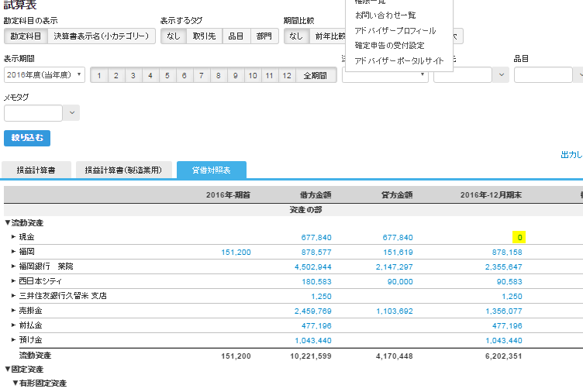Viewport: 583px width, 392px height.
Task: Open アドバイザープロフィール menu item
Action: [395, 30]
